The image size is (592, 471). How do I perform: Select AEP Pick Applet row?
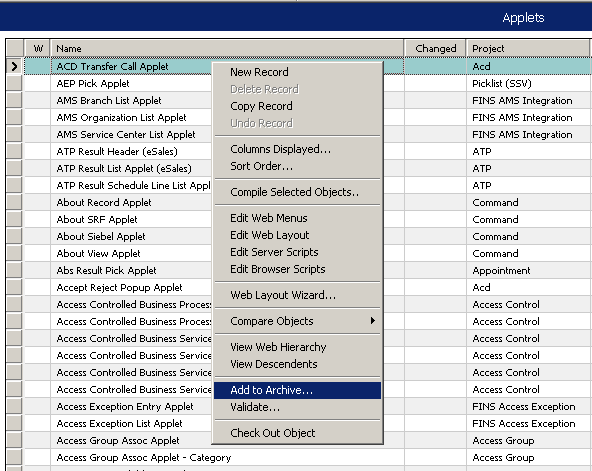93,83
